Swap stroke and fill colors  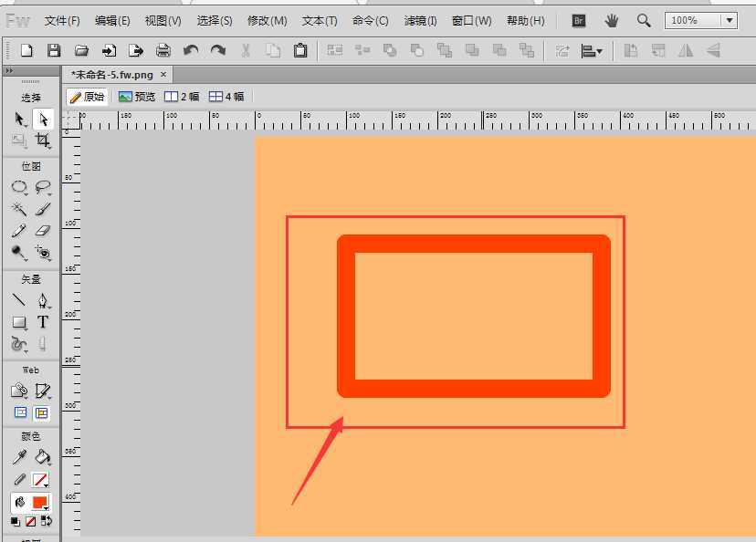[47, 522]
